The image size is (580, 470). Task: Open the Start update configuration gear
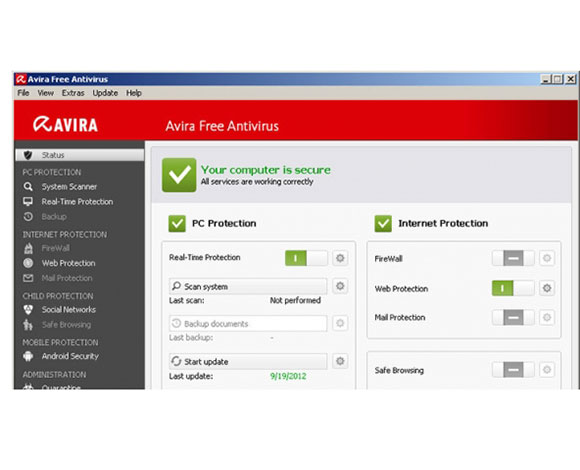click(340, 361)
